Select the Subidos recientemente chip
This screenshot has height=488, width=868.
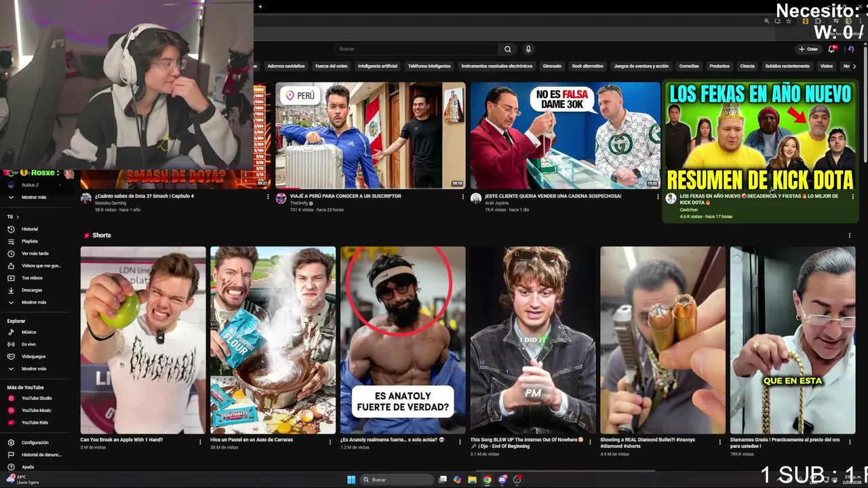point(787,66)
